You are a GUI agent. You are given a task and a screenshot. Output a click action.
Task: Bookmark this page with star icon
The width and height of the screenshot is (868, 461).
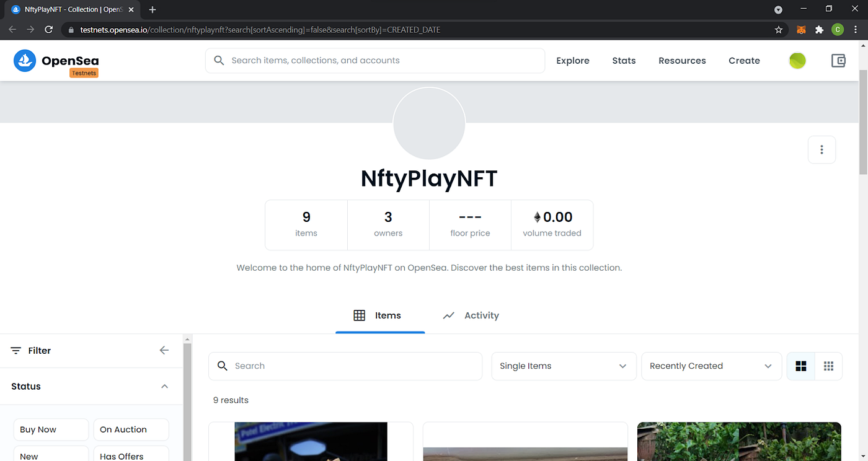click(x=779, y=29)
